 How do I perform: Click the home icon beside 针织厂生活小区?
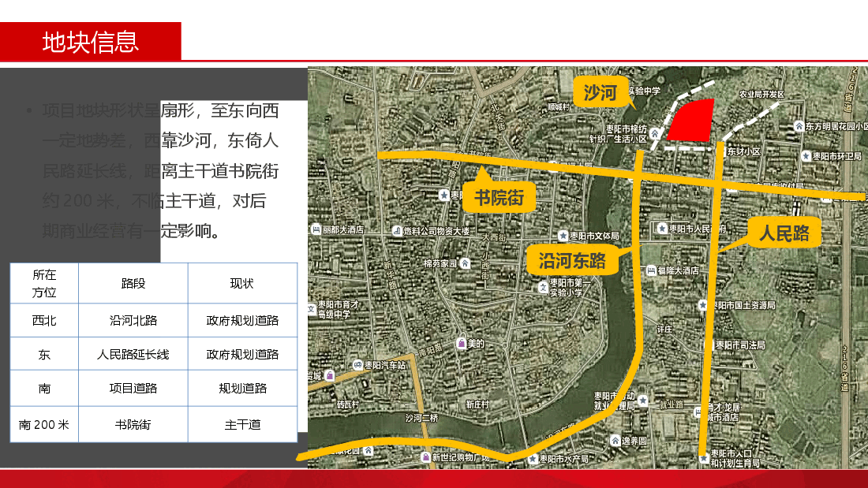[655, 133]
